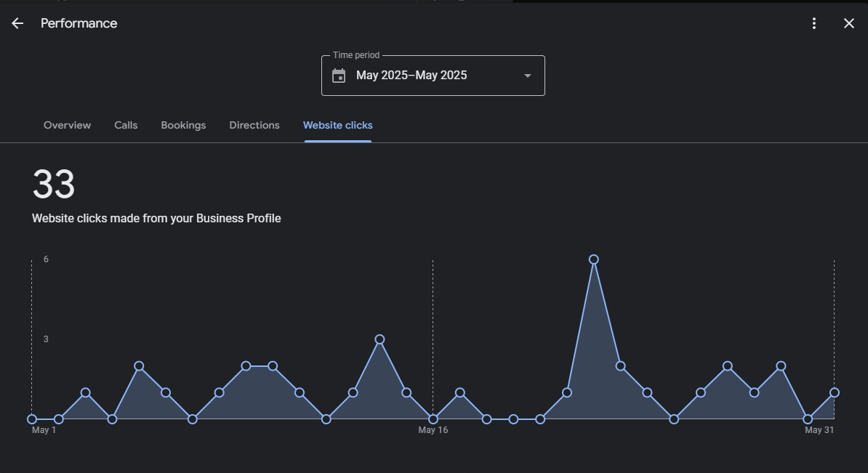868x473 pixels.
Task: Open the three-dot more options menu
Action: pos(813,23)
